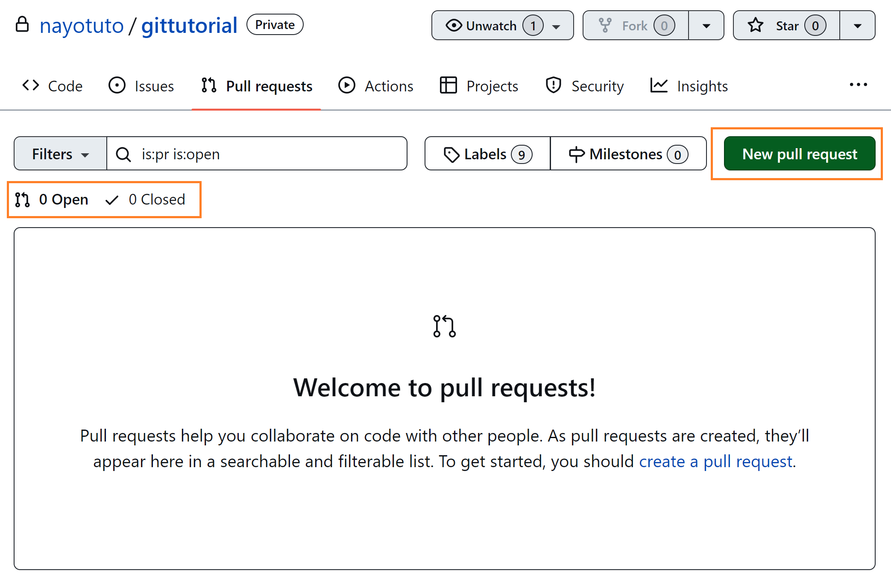Click the search field containing is:pr is:open
The height and width of the screenshot is (588, 891).
click(x=265, y=154)
